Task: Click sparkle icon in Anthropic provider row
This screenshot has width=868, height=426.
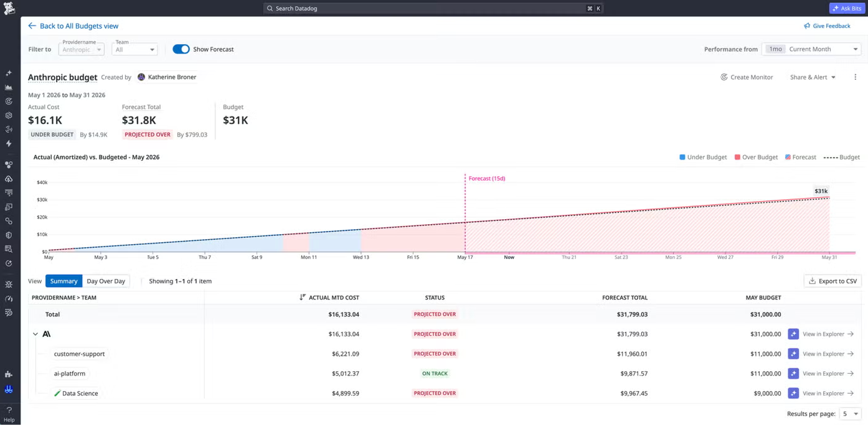Action: pyautogui.click(x=793, y=334)
